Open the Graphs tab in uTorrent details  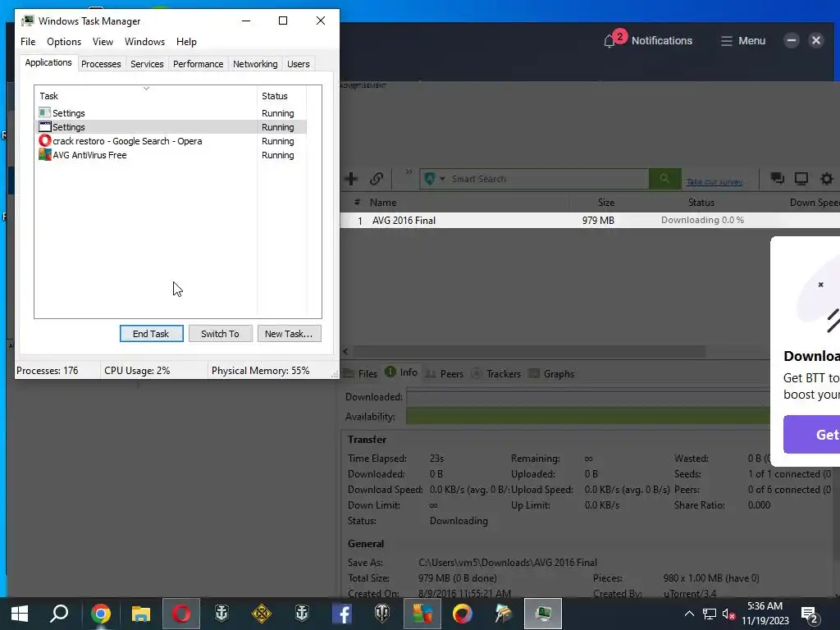click(x=551, y=373)
